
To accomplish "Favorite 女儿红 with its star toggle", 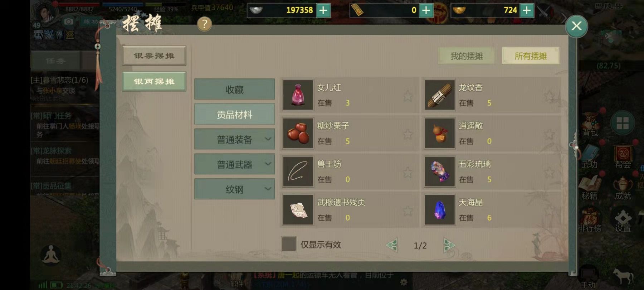I will click(408, 96).
